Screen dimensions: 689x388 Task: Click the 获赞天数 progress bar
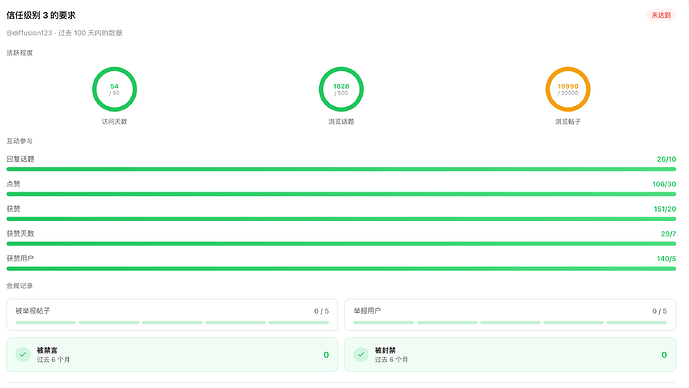[x=341, y=243]
